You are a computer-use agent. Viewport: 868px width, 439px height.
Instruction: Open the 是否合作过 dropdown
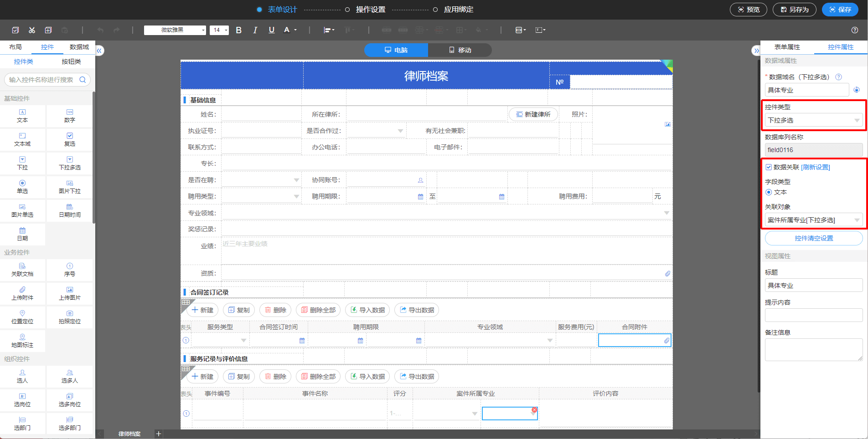pyautogui.click(x=376, y=131)
